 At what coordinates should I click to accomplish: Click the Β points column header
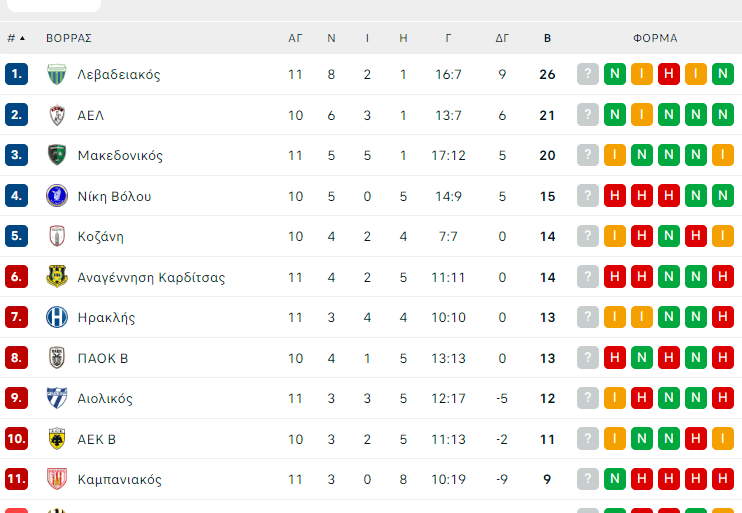[547, 38]
